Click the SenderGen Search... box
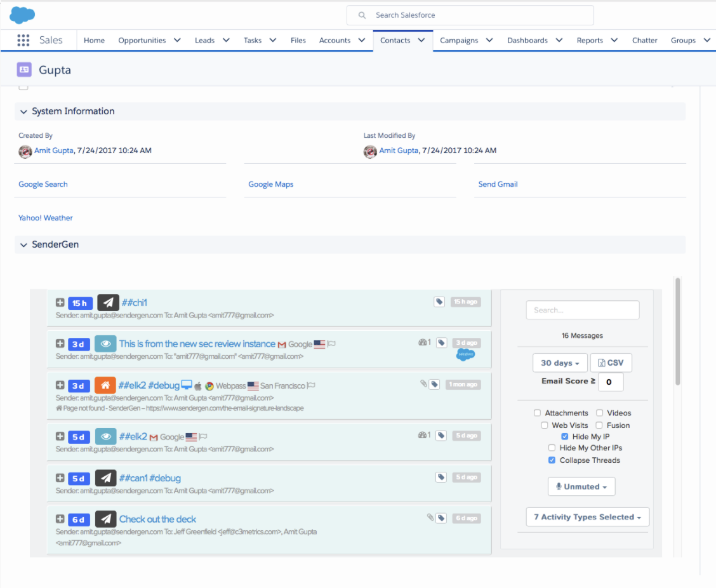 [x=582, y=310]
